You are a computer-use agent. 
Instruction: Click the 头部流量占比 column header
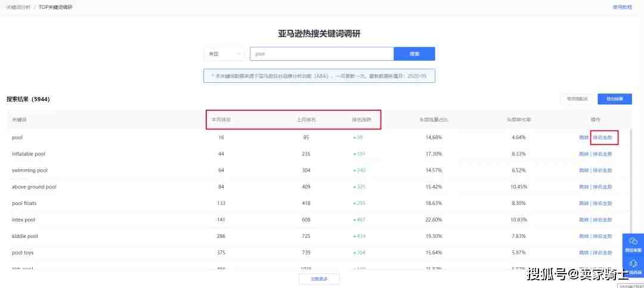[x=434, y=120]
